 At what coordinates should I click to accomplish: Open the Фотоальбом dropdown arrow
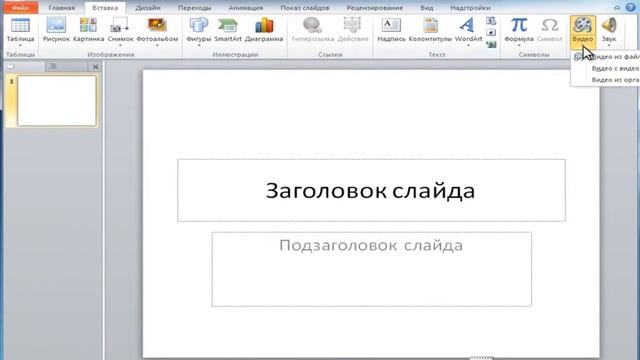(x=157, y=45)
